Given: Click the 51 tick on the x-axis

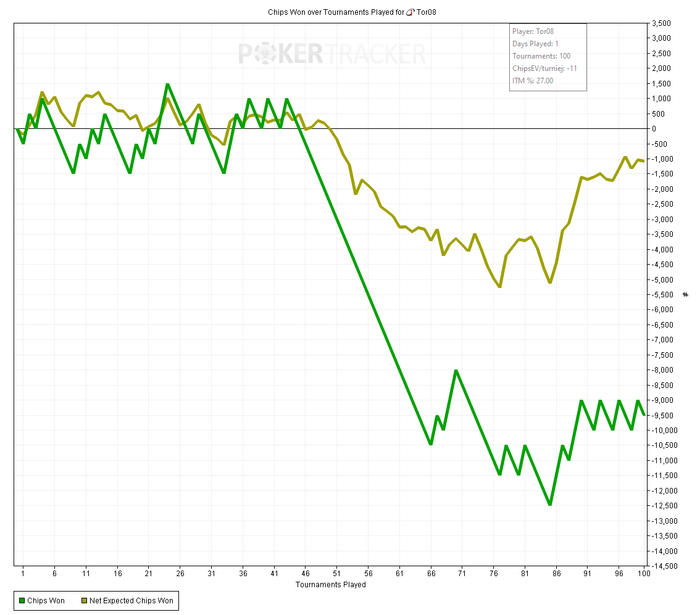Looking at the screenshot, I should pos(336,574).
